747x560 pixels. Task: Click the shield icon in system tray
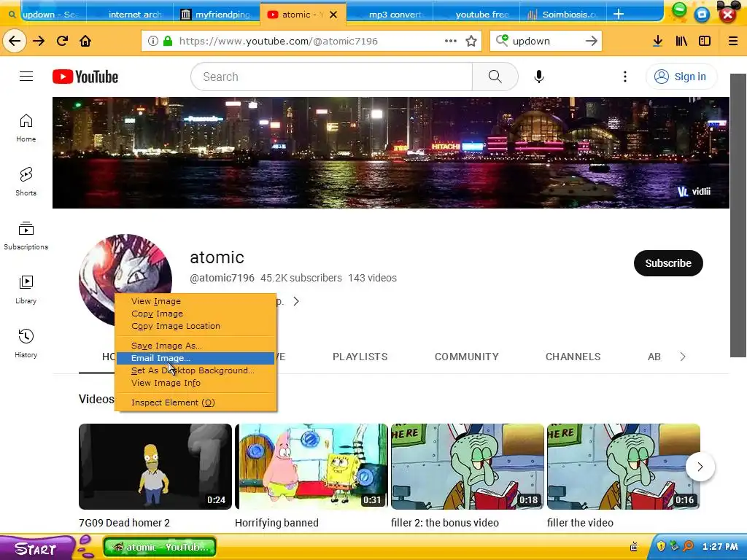[661, 546]
